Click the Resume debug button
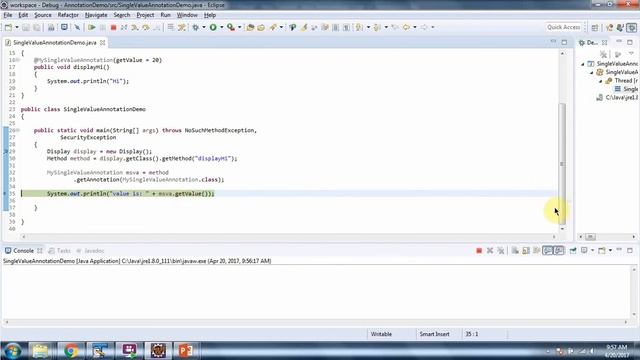The width and height of the screenshot is (640, 360). tap(92, 27)
